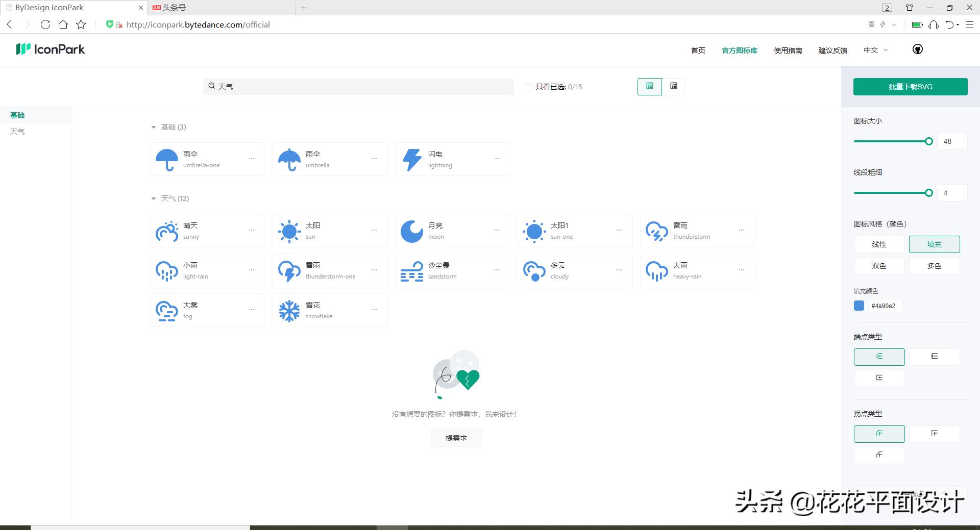Go back to previous page
The width and height of the screenshot is (980, 530).
coord(10,24)
